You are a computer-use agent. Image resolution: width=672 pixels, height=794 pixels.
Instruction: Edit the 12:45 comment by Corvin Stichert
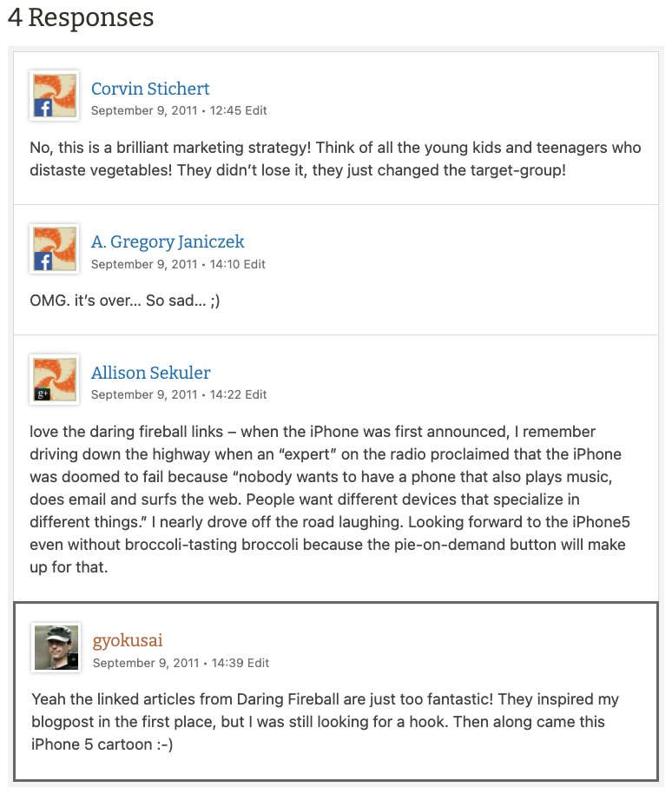coord(256,110)
